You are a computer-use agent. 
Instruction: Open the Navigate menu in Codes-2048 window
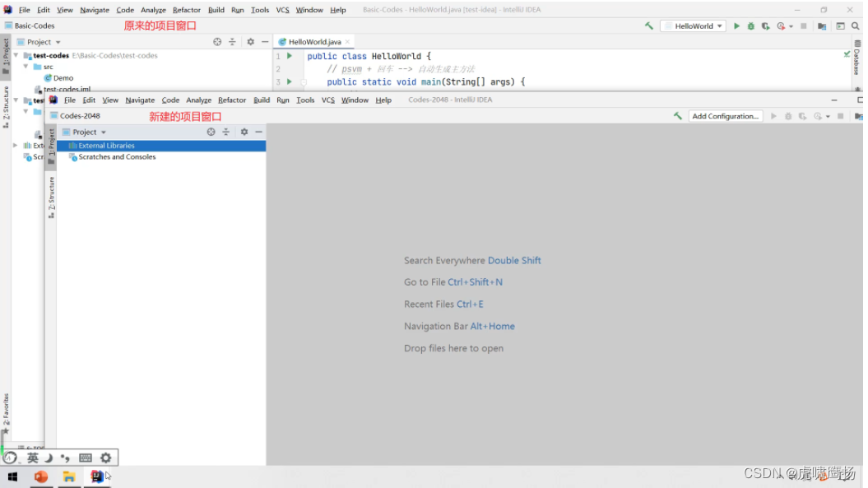[140, 100]
